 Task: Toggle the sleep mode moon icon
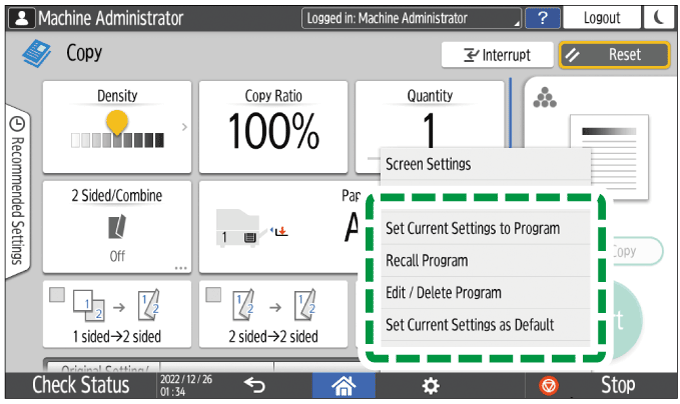point(658,18)
